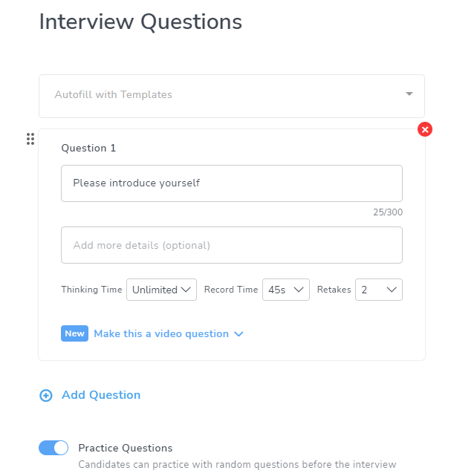451x476 pixels.
Task: Click the Autofill with Templates caret arrow
Action: click(x=409, y=94)
